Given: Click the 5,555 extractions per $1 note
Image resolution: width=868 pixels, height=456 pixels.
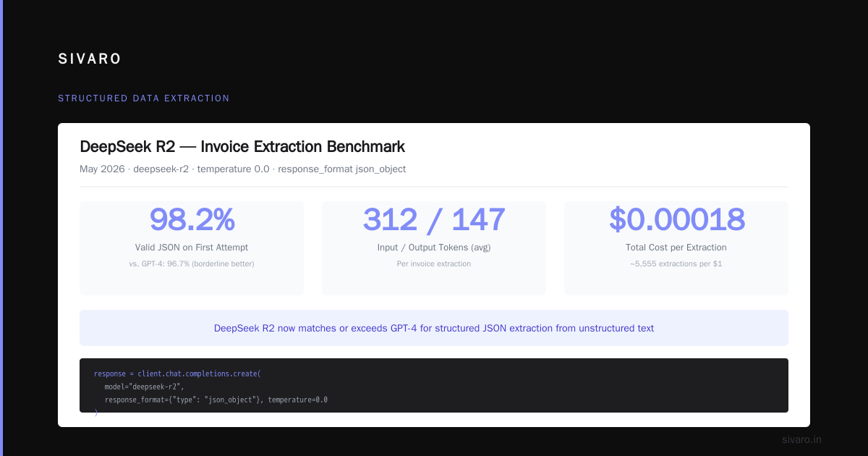Looking at the screenshot, I should click(x=676, y=263).
